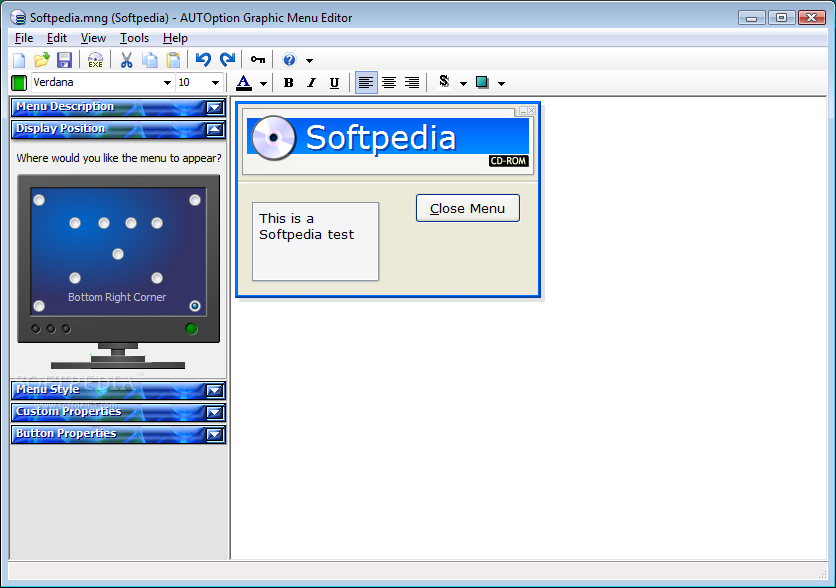Toggle italic formatting
The height and width of the screenshot is (588, 836).
pyautogui.click(x=311, y=83)
